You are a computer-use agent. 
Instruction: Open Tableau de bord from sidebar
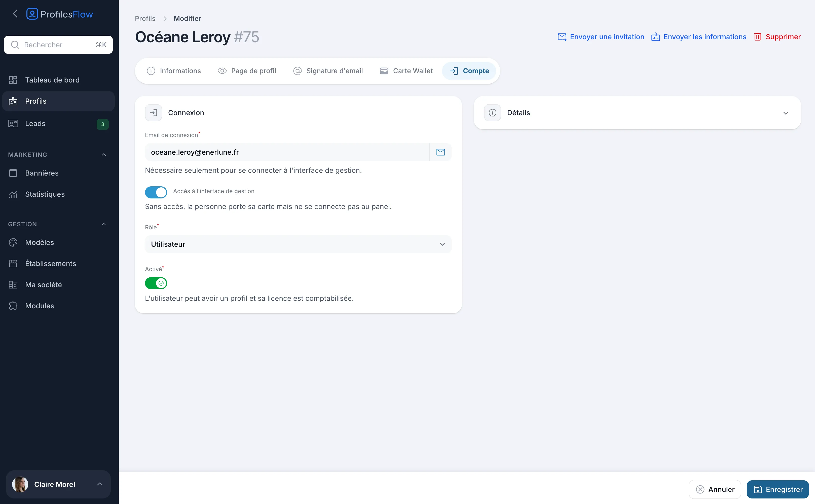pyautogui.click(x=58, y=80)
